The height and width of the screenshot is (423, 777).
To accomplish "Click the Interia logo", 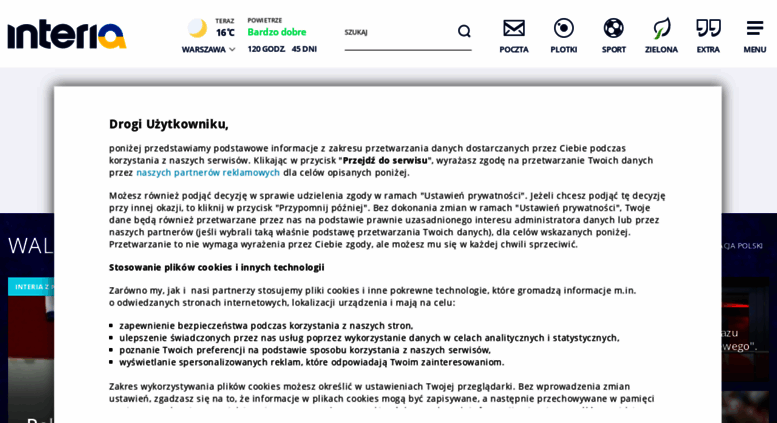I will tap(67, 35).
